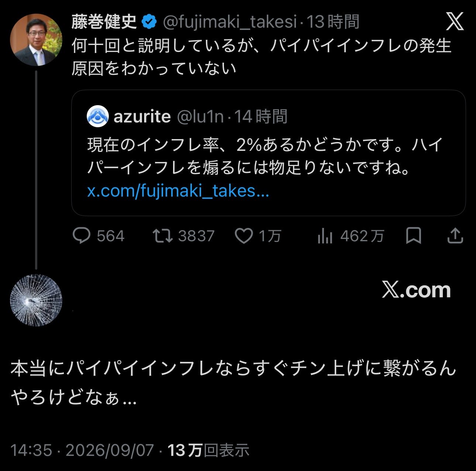Open the x.com/fujimaki_takes... link
Image resolution: width=476 pixels, height=471 pixels.
pos(178,191)
